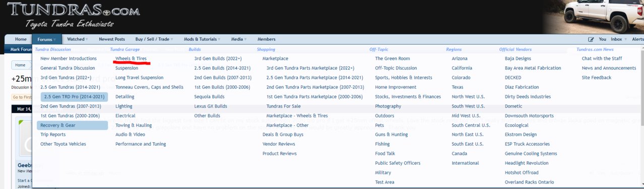The image size is (644, 189).
Task: Open the Alerts link
Action: [637, 39]
